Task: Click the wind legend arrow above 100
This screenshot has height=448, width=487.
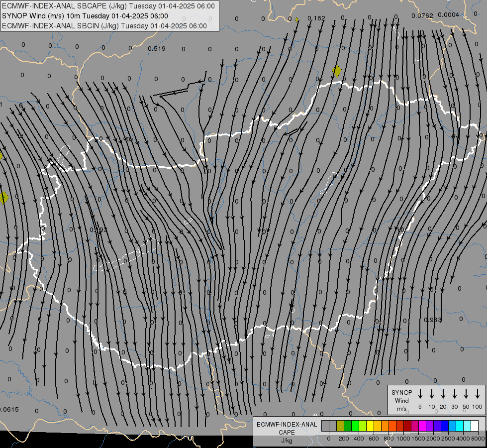Action: coord(478,394)
